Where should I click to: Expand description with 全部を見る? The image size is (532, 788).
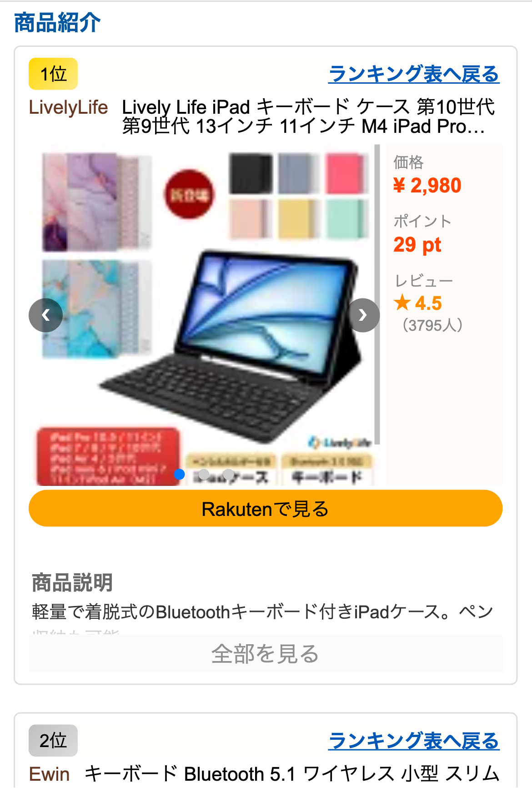pos(266,653)
